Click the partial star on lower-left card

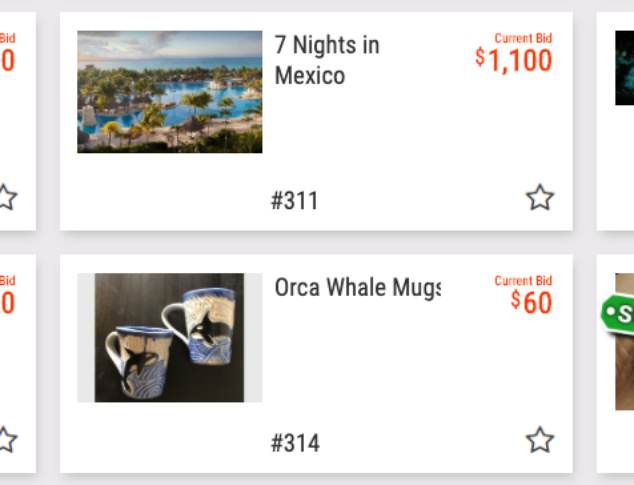pyautogui.click(x=6, y=440)
